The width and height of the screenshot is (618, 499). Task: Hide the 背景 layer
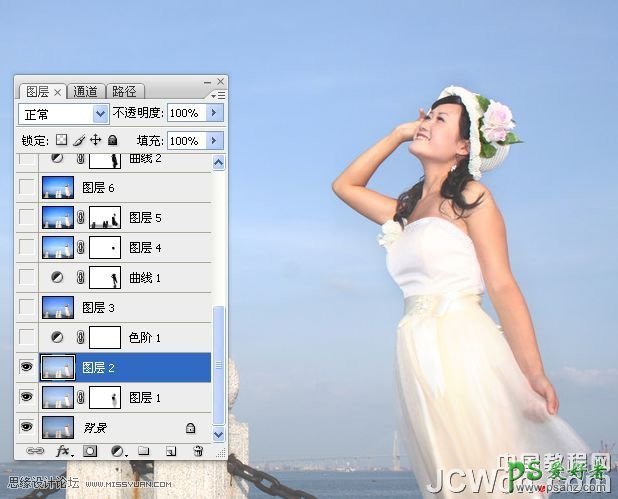27,427
